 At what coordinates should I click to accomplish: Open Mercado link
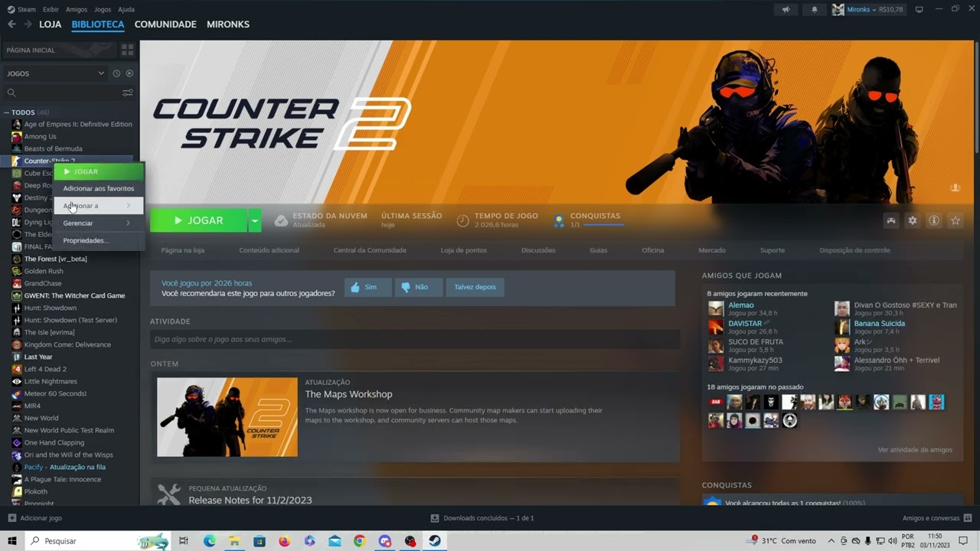point(712,250)
